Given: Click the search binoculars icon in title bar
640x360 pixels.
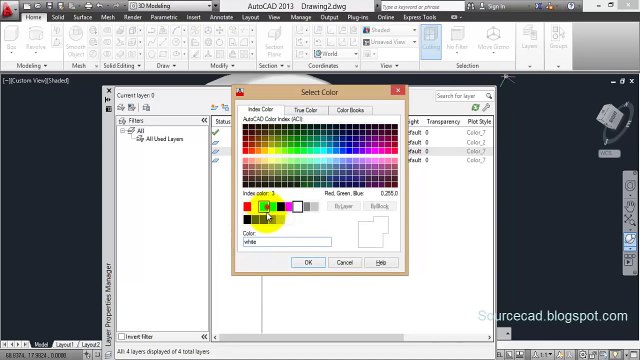Looking at the screenshot, I should point(471,6).
